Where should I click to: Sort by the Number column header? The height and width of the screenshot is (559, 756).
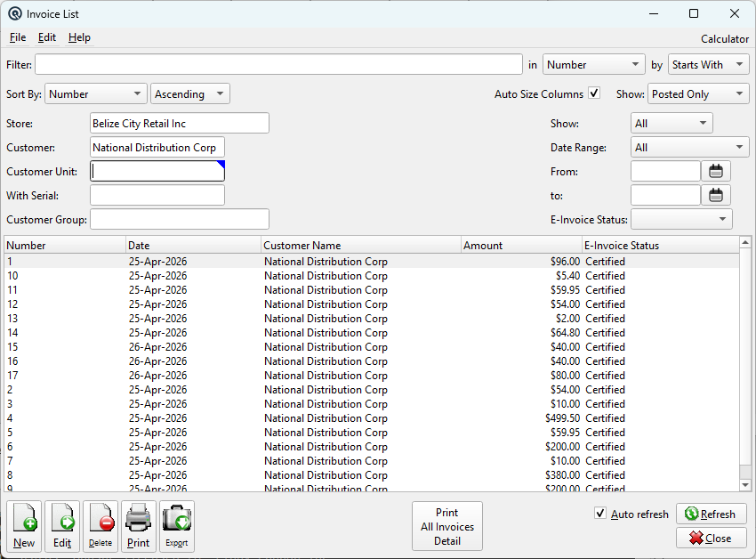click(65, 245)
